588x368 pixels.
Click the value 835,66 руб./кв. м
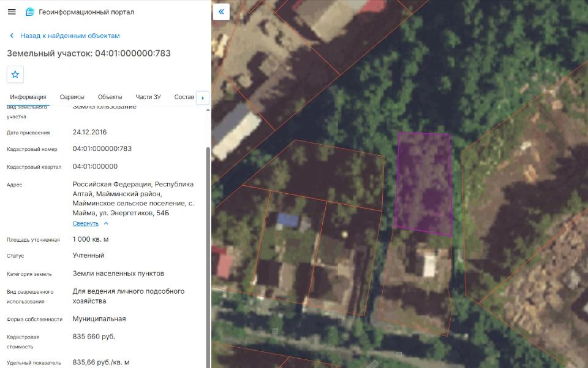(101, 362)
